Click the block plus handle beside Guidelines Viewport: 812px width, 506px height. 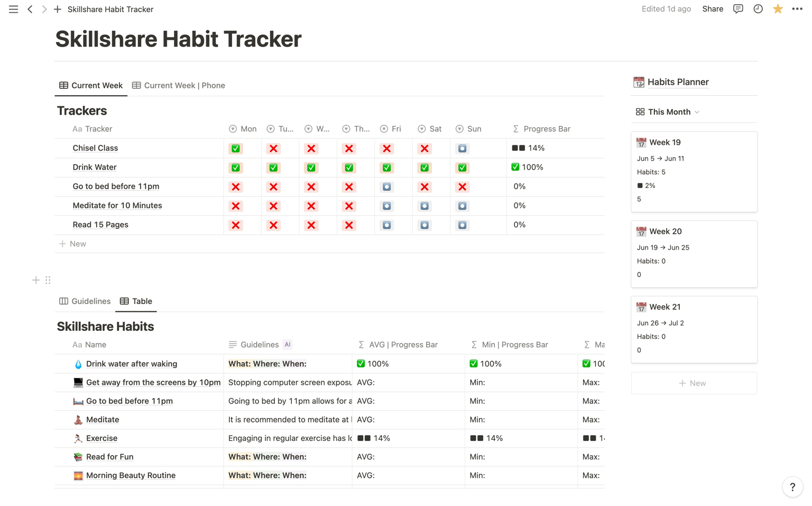36,280
